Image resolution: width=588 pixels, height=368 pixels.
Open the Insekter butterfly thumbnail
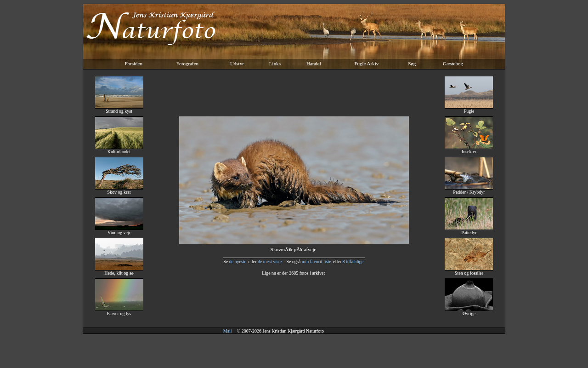[469, 132]
